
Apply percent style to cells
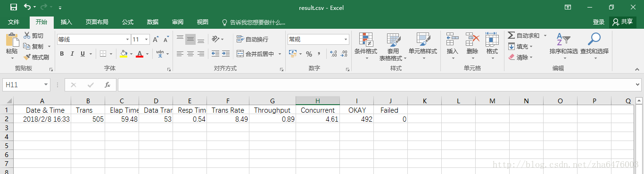pos(309,54)
